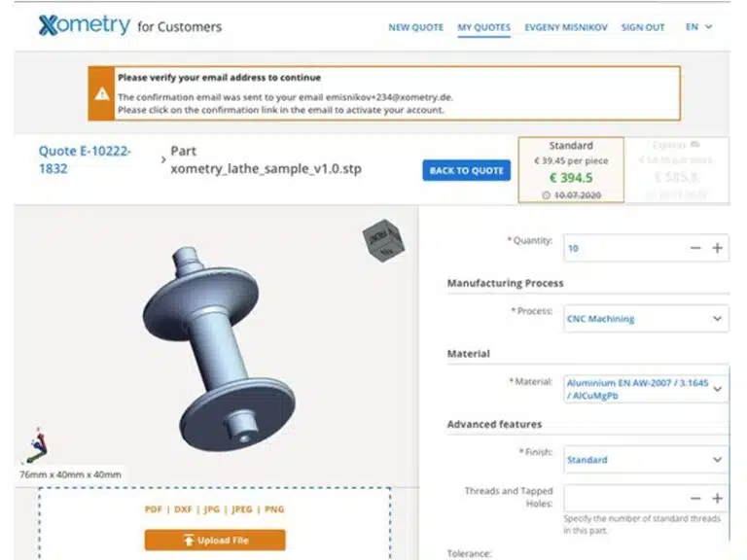Image resolution: width=747 pixels, height=560 pixels.
Task: Open Quote E-10222-1832 breadcrumb link
Action: (85, 159)
